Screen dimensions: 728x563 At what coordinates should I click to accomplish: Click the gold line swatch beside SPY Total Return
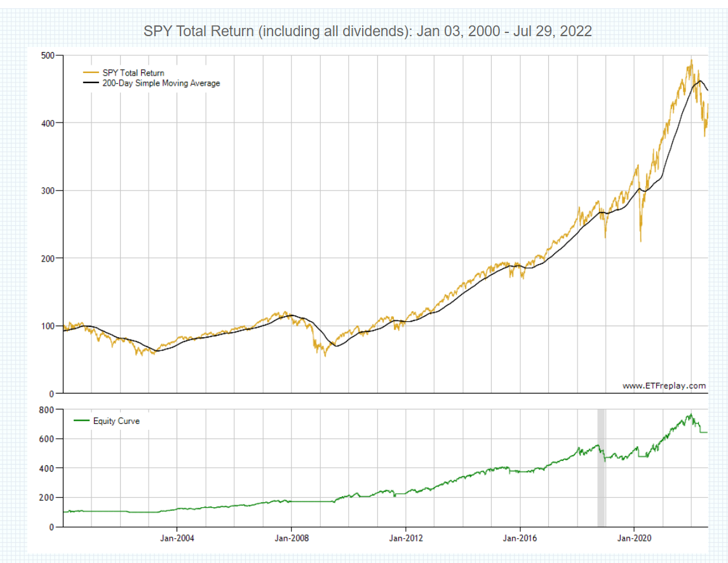pyautogui.click(x=91, y=73)
